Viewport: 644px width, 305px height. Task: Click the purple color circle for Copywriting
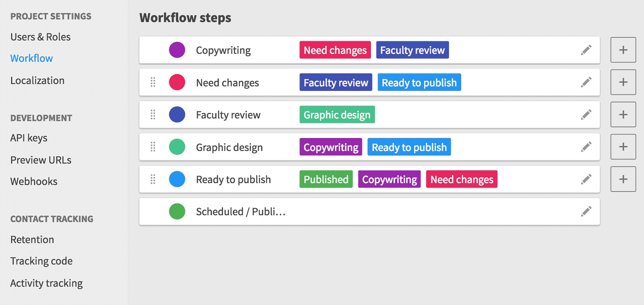pos(177,50)
